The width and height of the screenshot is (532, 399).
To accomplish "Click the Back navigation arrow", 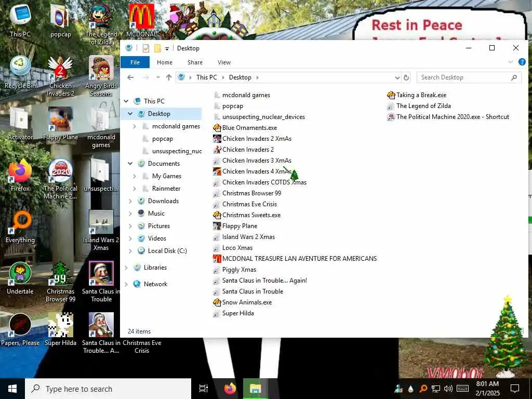I will 130,77.
